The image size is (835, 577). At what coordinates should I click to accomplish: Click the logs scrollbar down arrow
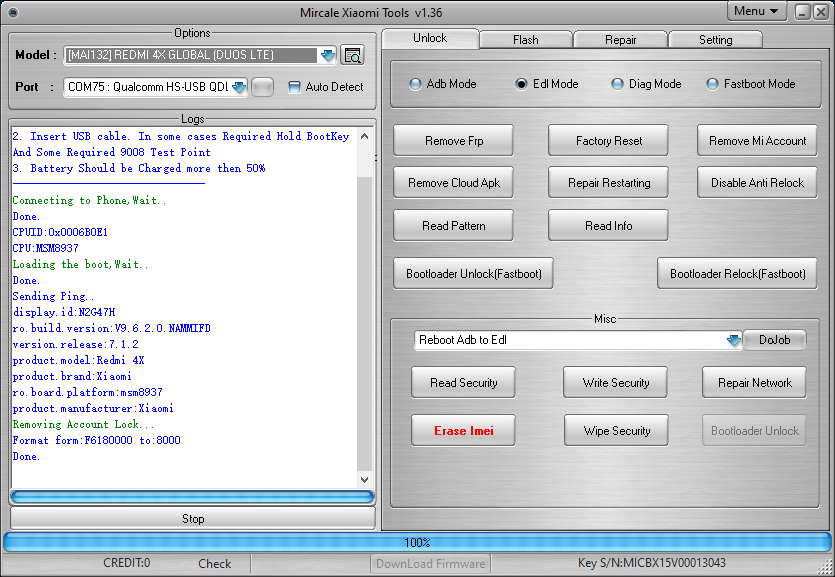364,480
